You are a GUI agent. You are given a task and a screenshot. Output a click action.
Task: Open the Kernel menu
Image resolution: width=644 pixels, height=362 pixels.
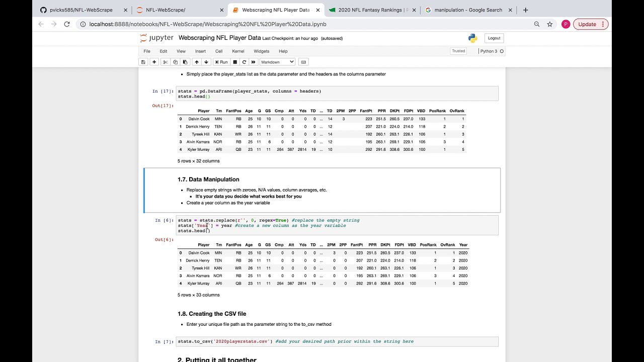(238, 51)
